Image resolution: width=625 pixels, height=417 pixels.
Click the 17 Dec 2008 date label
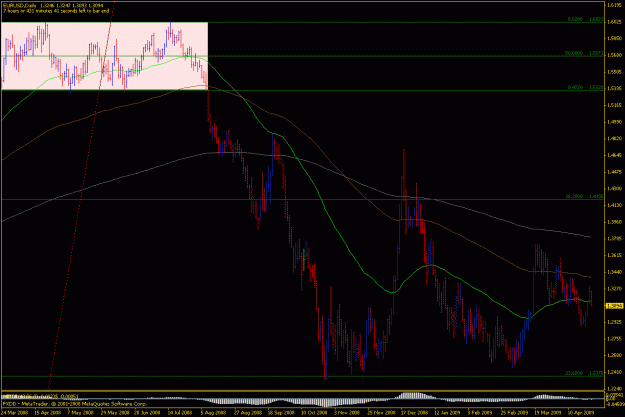415,413
